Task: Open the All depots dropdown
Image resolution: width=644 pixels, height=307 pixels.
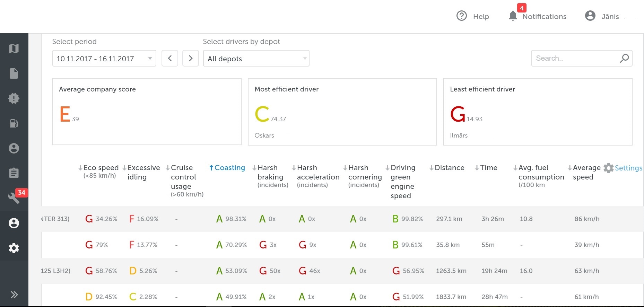Action: (x=256, y=58)
